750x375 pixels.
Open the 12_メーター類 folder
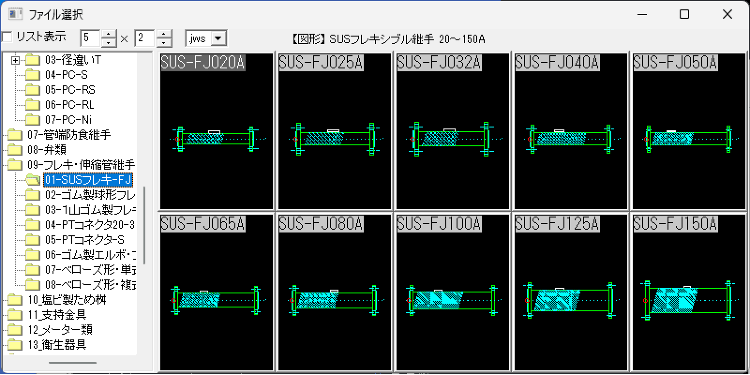60,330
